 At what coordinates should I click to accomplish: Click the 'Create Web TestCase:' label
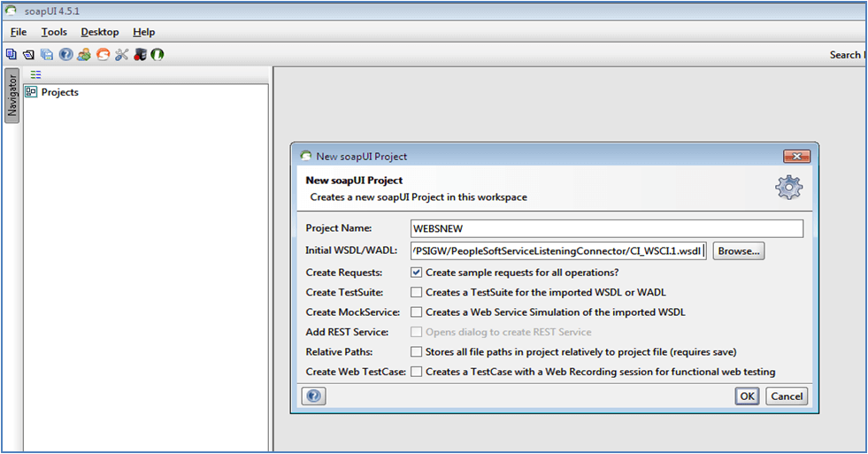tap(356, 372)
